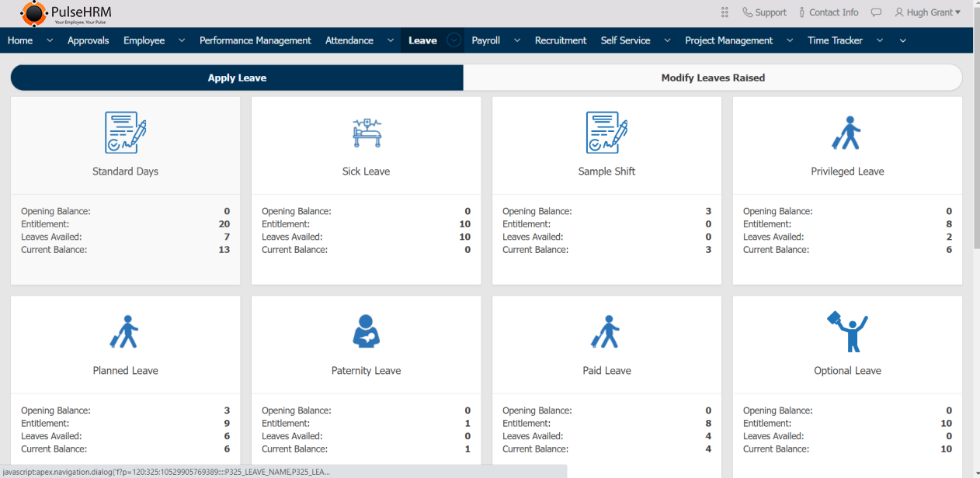Expand the Home menu chevron
The image size is (980, 478).
tap(50, 40)
